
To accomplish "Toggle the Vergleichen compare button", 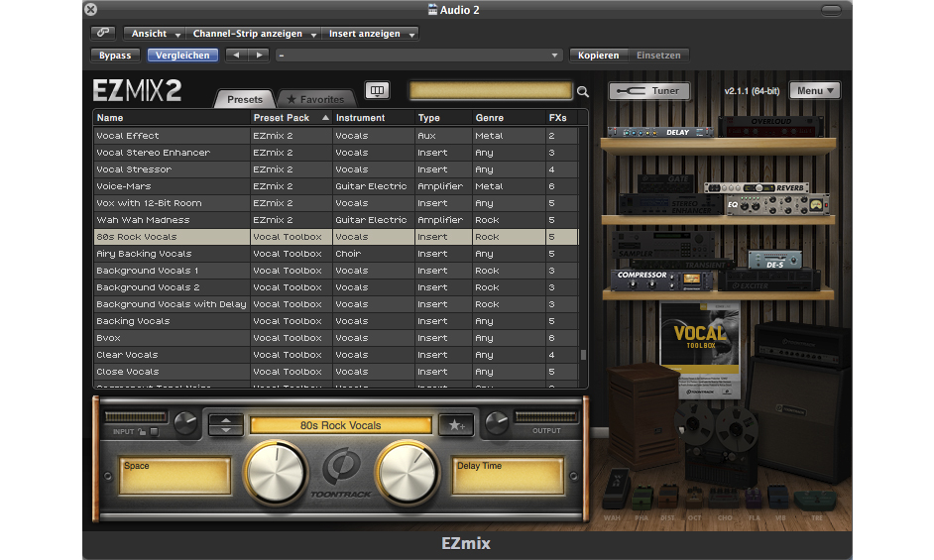I will click(x=182, y=55).
